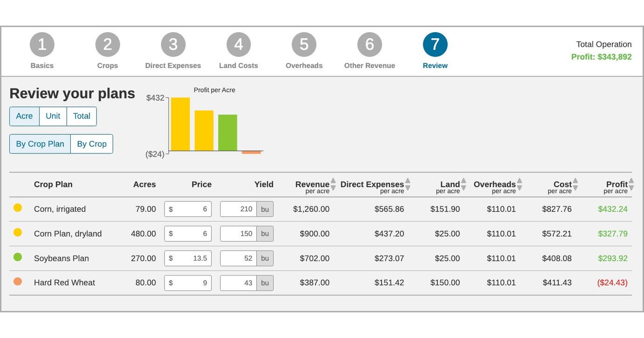
Task: Click the highlighted Review step circle
Action: [435, 43]
